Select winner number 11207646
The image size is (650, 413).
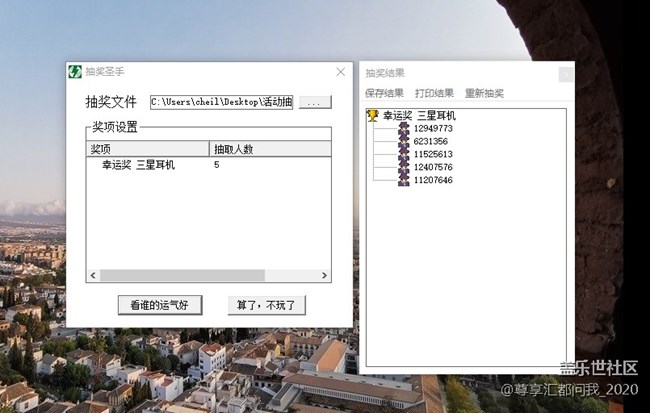pyautogui.click(x=433, y=180)
